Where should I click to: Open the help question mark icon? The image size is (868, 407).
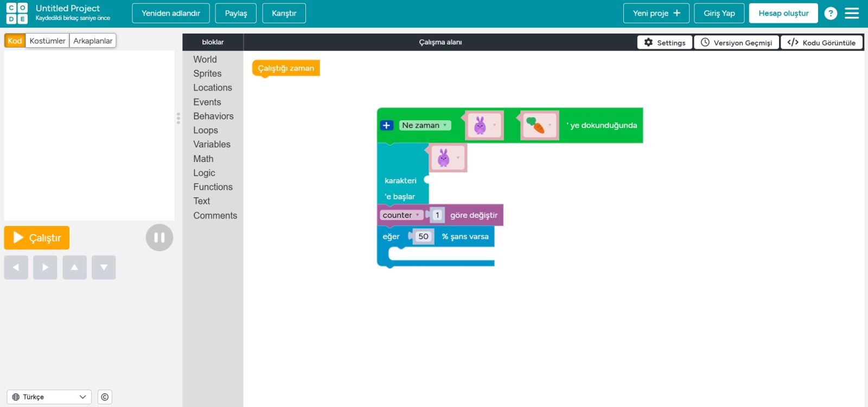coord(830,14)
